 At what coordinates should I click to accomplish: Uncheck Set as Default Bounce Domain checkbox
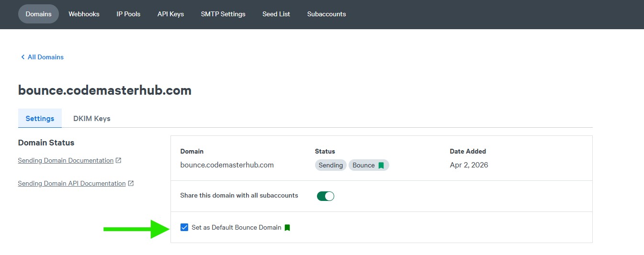point(184,227)
